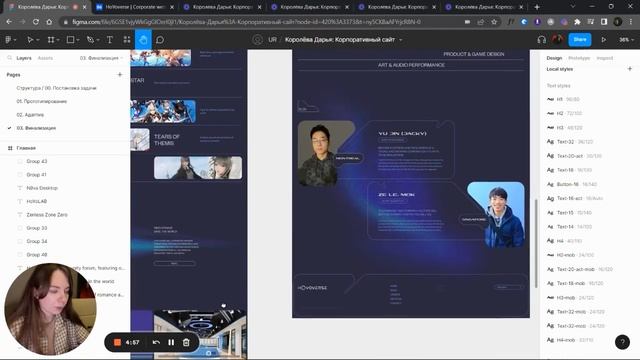Select the Group 34 layer
The height and width of the screenshot is (360, 640).
tap(37, 241)
